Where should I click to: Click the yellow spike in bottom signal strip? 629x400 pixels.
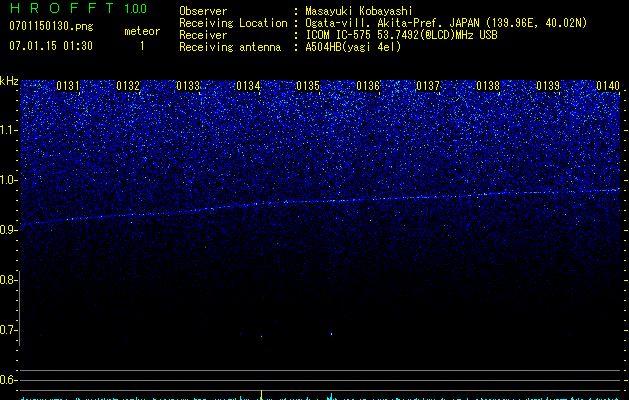(262, 394)
